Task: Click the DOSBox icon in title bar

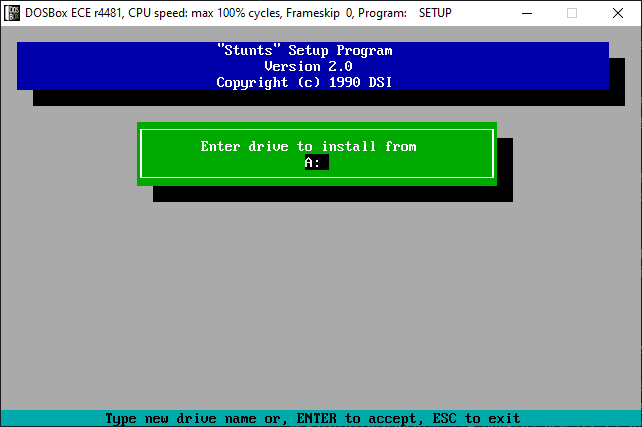Action: click(12, 13)
